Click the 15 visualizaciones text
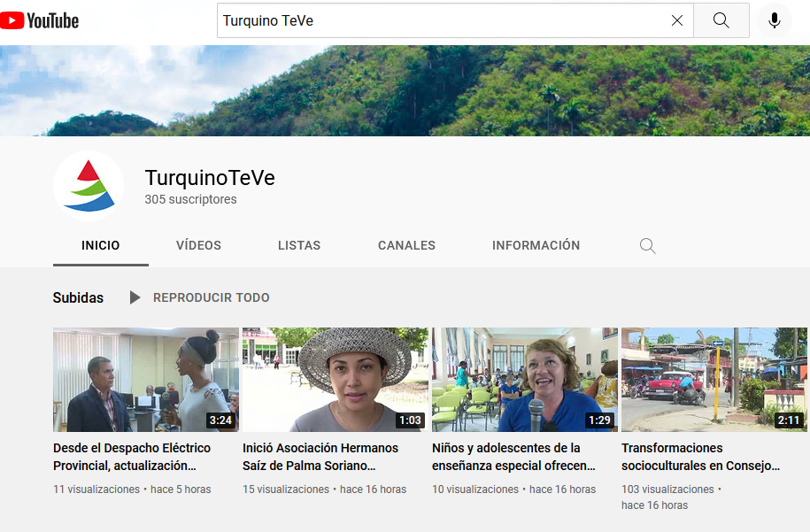 pyautogui.click(x=286, y=490)
